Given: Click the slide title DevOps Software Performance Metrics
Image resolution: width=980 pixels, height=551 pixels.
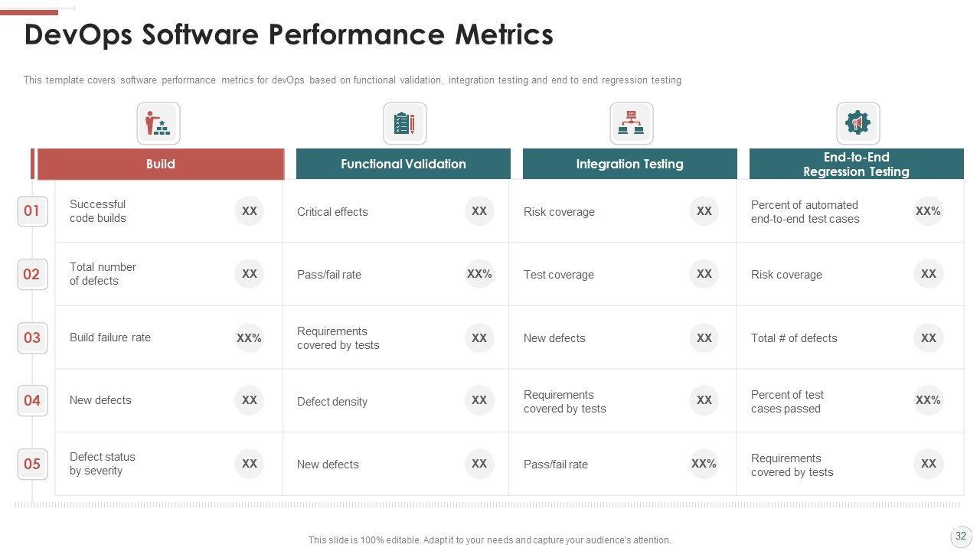Looking at the screenshot, I should tap(289, 35).
